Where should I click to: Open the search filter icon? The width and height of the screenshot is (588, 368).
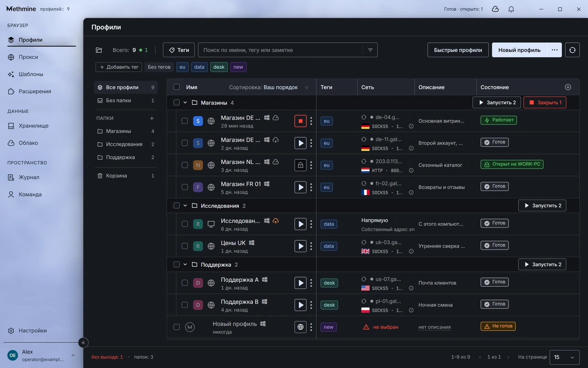point(370,50)
